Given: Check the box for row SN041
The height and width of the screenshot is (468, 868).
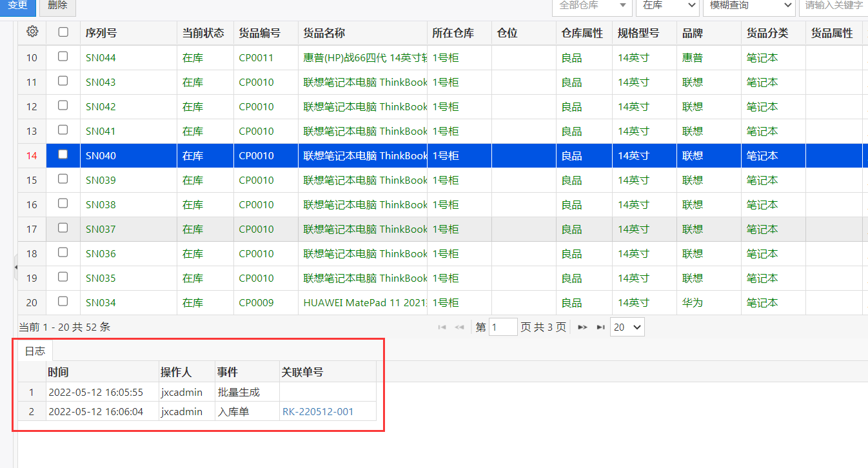Looking at the screenshot, I should pos(63,130).
